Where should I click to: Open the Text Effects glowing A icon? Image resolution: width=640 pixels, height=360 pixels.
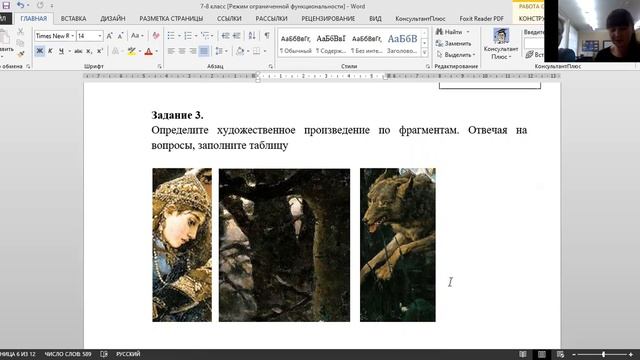click(116, 51)
